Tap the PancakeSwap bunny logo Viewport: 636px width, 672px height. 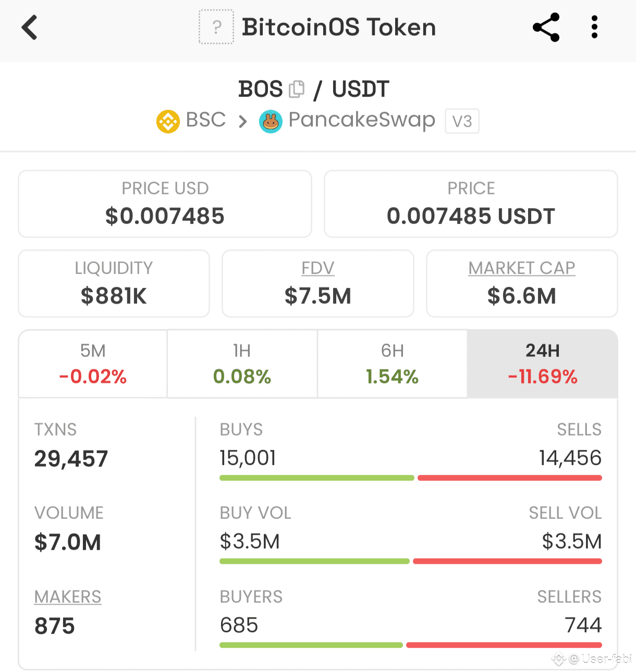(x=271, y=121)
